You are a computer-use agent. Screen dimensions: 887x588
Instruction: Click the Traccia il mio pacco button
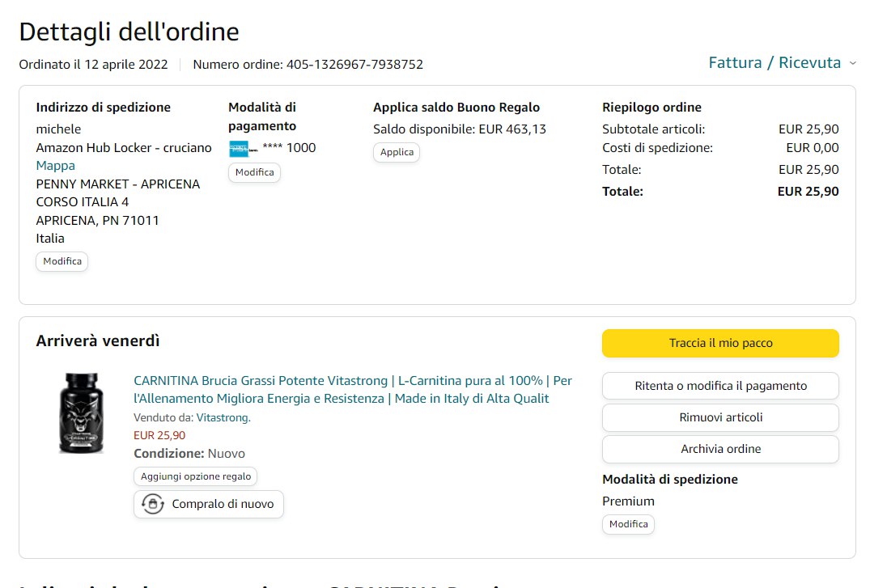click(x=720, y=343)
